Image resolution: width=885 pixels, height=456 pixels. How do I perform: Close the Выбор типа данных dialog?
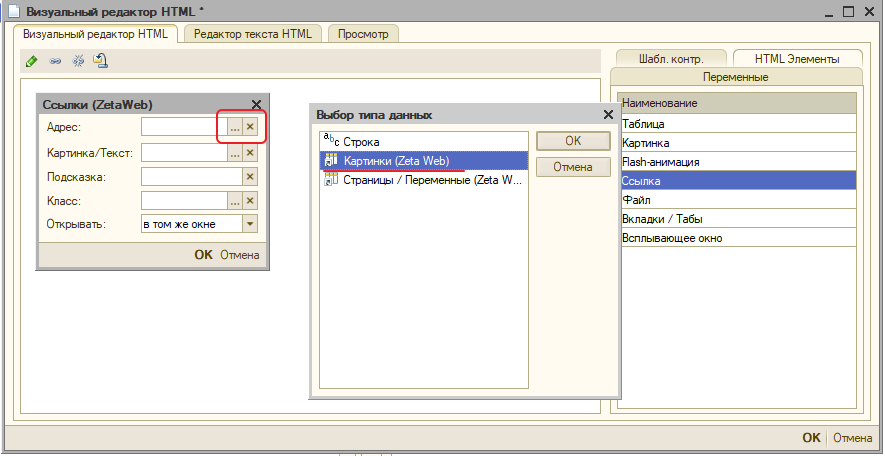click(608, 115)
